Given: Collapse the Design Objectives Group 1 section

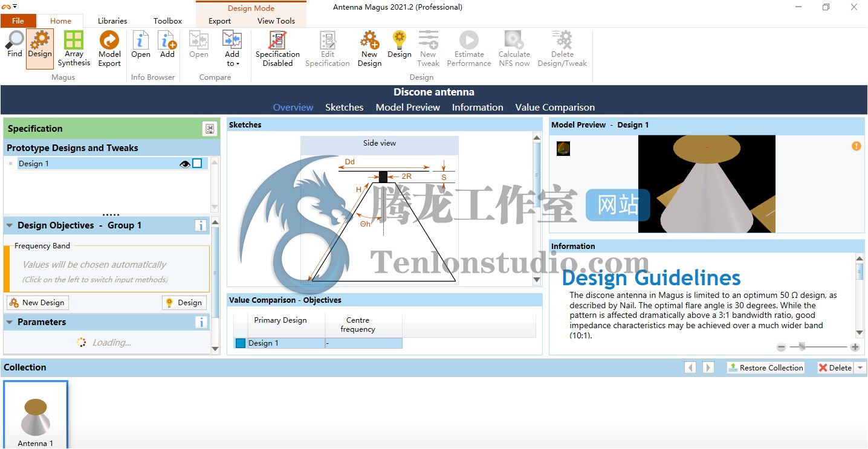Looking at the screenshot, I should coord(10,225).
